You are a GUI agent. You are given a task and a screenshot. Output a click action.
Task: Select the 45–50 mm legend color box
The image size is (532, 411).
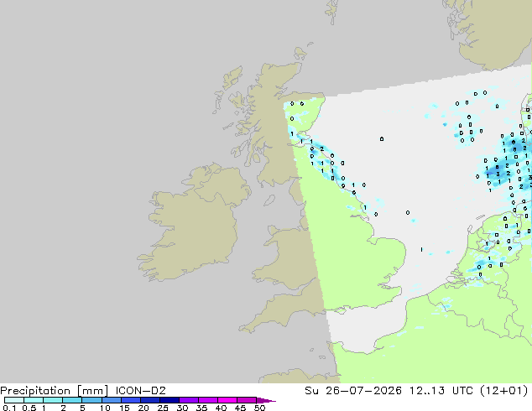(247, 400)
